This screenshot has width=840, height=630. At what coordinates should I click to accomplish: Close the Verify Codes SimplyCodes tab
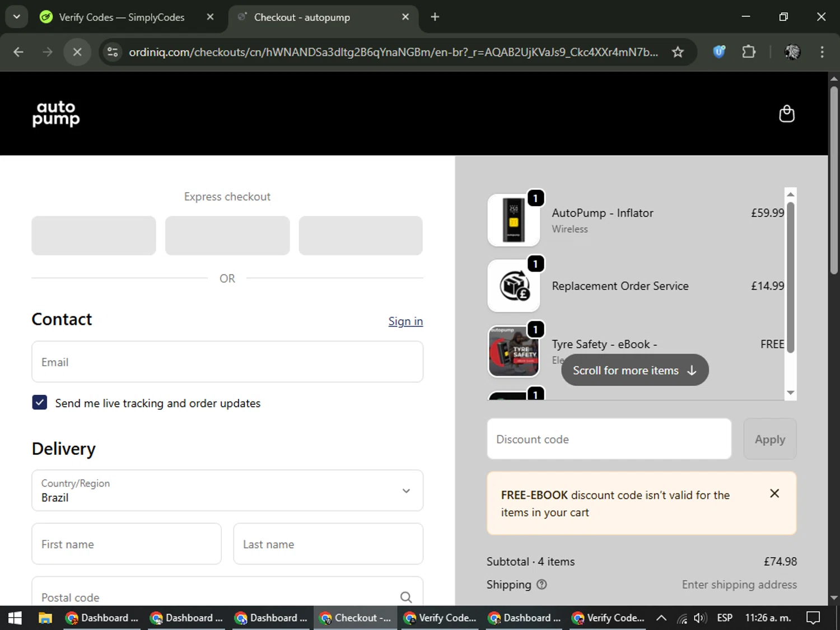pos(210,17)
